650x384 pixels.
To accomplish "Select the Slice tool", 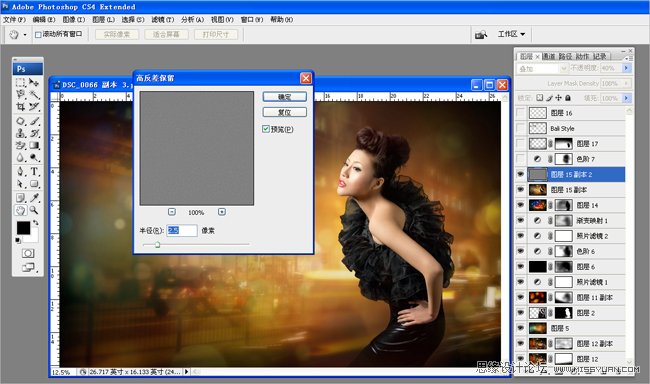I will point(34,107).
